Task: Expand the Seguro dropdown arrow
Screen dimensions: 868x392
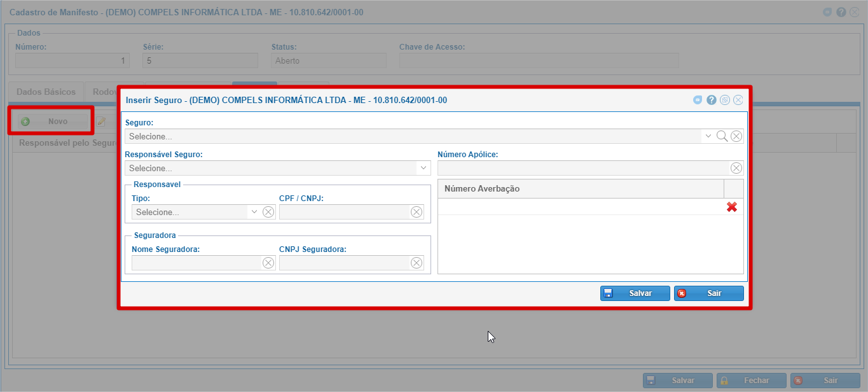Action: pos(708,136)
